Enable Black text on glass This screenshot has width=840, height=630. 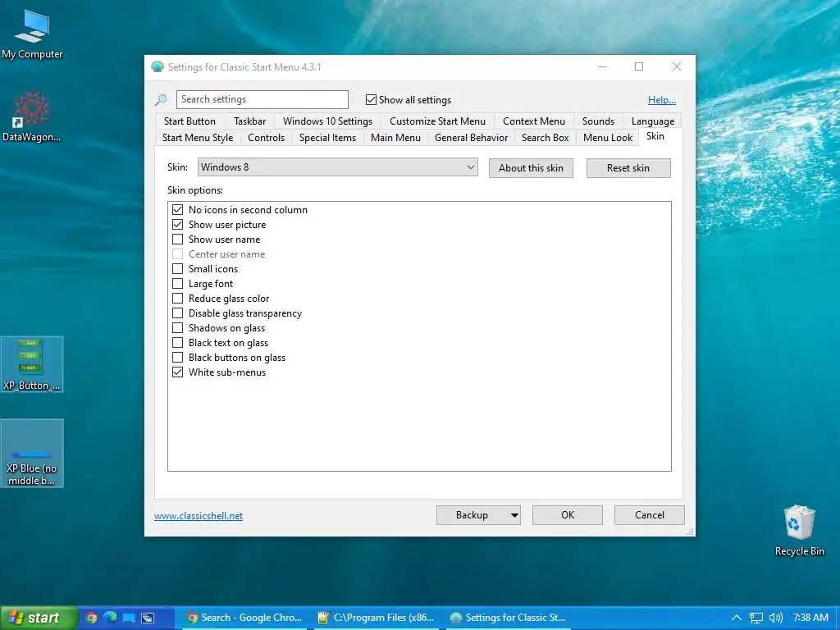(178, 343)
